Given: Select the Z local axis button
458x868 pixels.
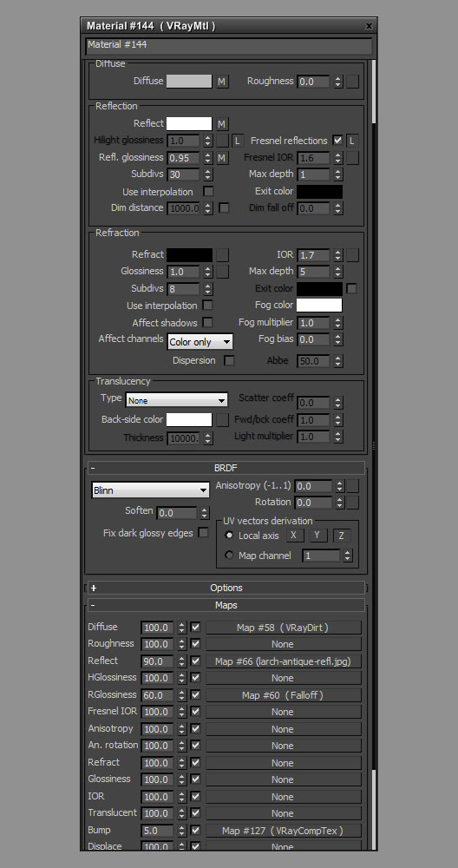Looking at the screenshot, I should coord(342,536).
